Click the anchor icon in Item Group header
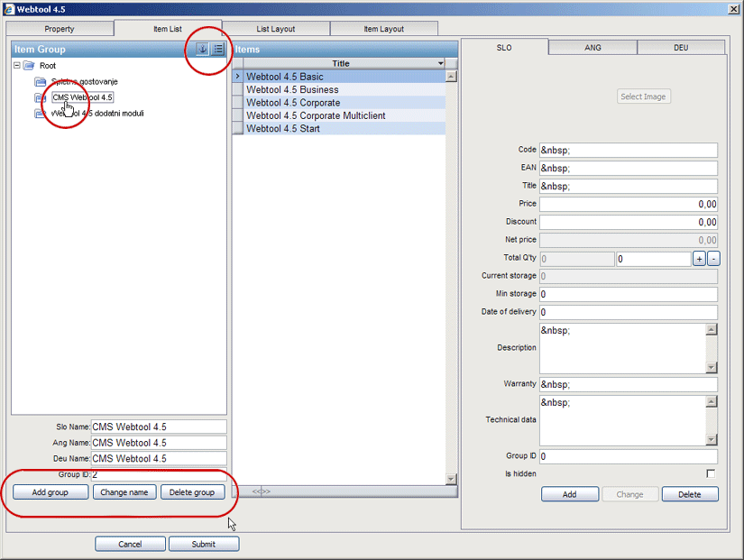 [203, 49]
